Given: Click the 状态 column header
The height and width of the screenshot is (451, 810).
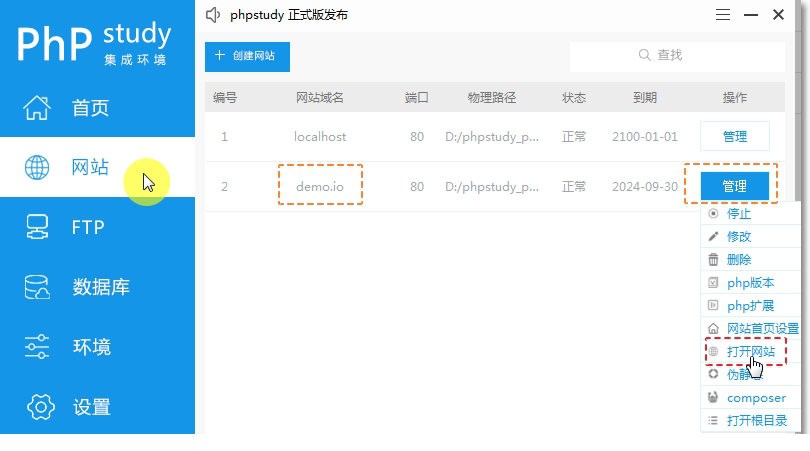Looking at the screenshot, I should pos(574,97).
